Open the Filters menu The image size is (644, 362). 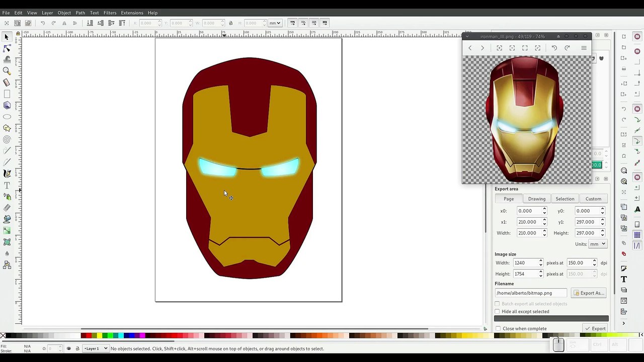[110, 13]
